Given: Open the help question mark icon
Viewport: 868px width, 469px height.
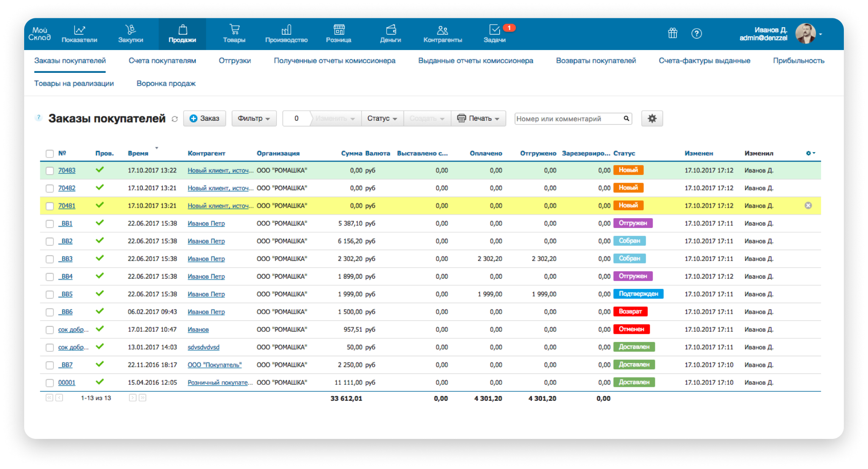Looking at the screenshot, I should click(x=696, y=33).
